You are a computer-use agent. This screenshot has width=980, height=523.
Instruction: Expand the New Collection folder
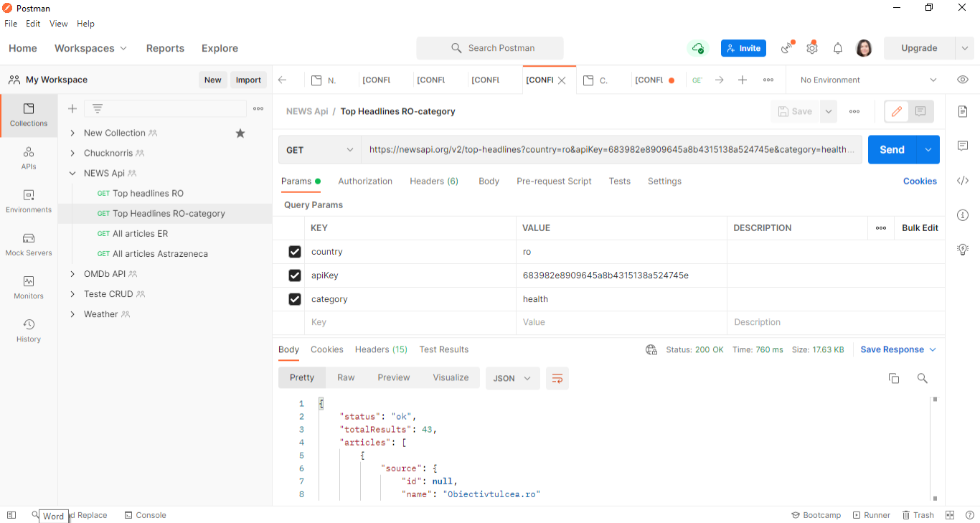72,133
